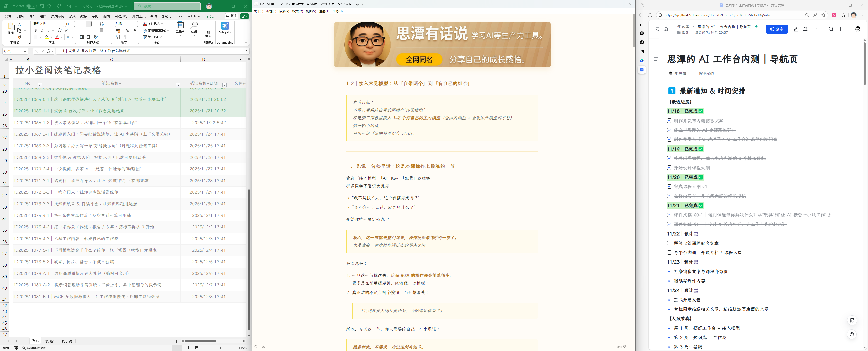Click the percent style icon in Excel
The width and height of the screenshot is (868, 351).
pos(128,31)
